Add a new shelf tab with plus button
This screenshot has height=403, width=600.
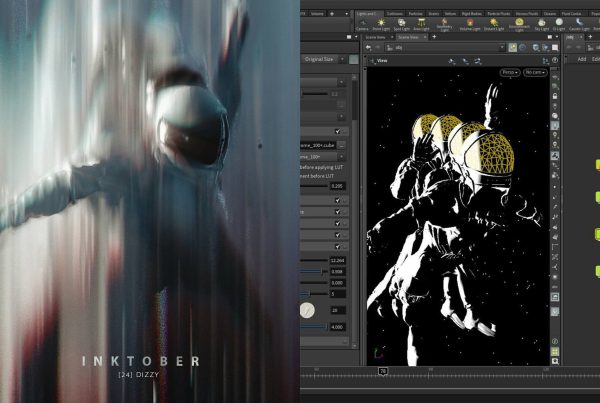click(332, 14)
